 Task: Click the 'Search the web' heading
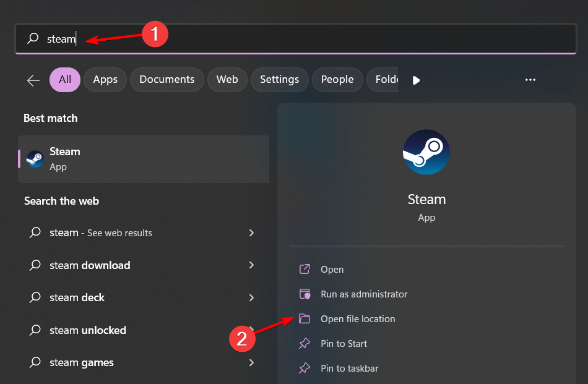pos(61,201)
